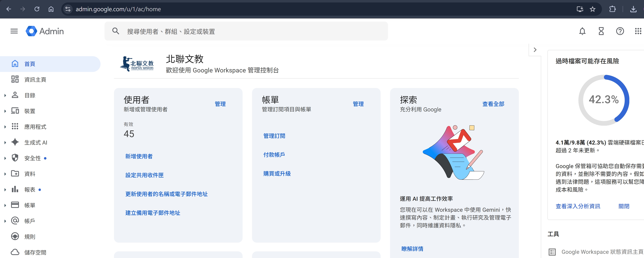Click the 規則 steering wheel icon
644x258 pixels.
click(15, 237)
